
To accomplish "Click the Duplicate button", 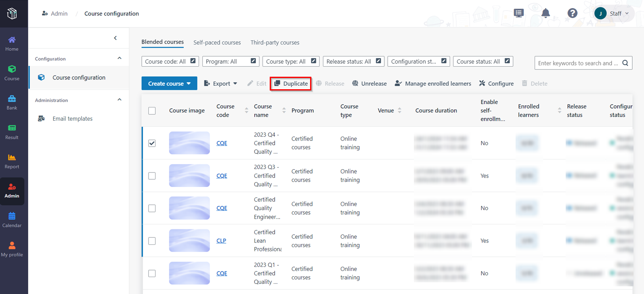I will [291, 84].
